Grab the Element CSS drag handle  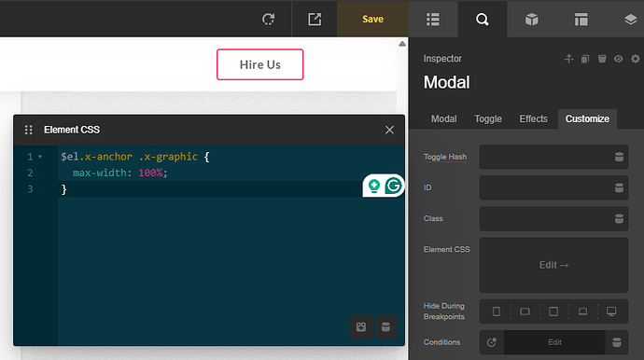[x=28, y=130]
